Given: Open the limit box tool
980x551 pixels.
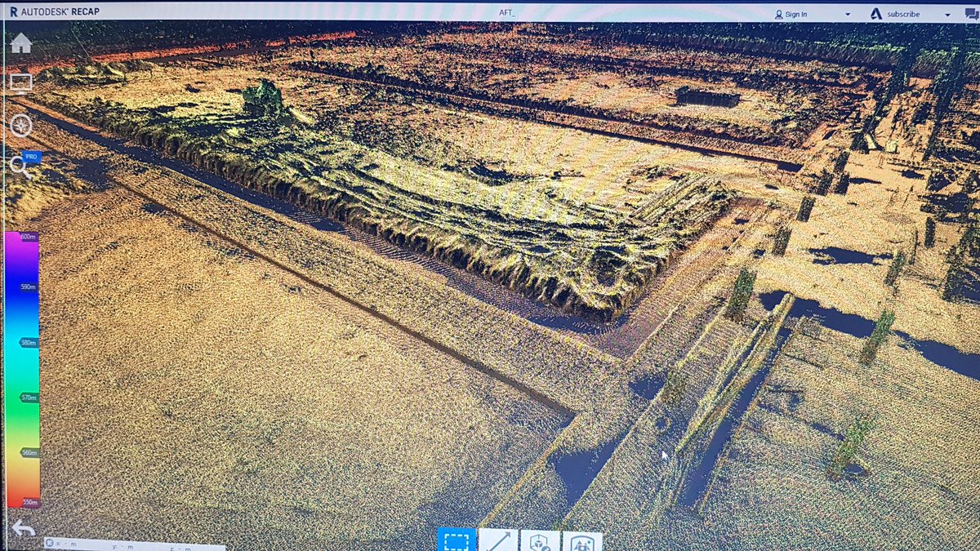Looking at the screenshot, I should coord(540,542).
